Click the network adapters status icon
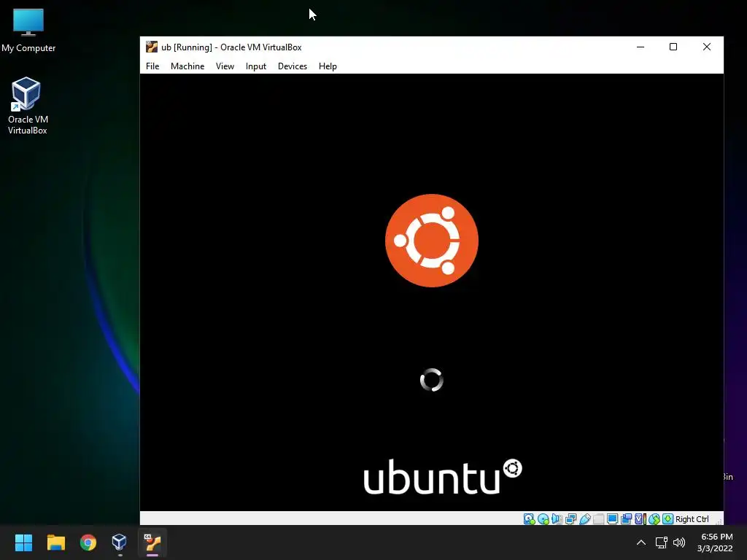Image resolution: width=747 pixels, height=560 pixels. (570, 519)
